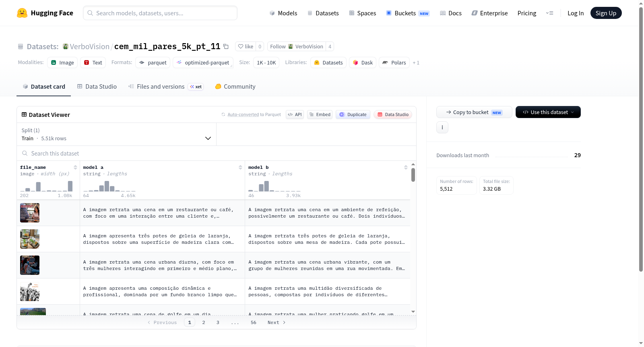Click the like count 0
Screen dimensions: 644x347
coord(260,46)
